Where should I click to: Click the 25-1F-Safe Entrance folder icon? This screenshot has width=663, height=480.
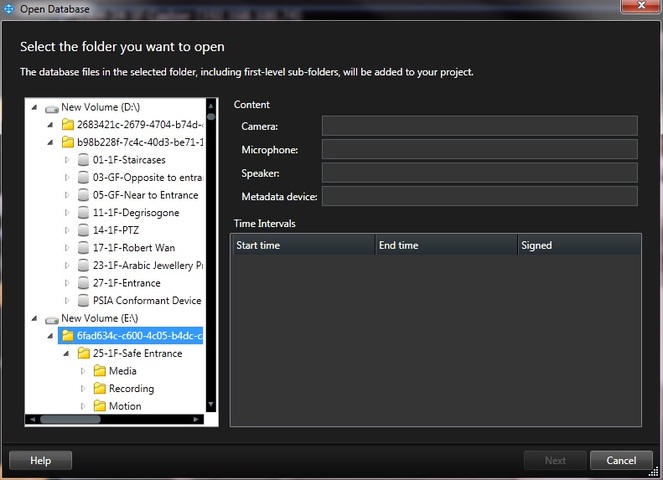(x=84, y=354)
